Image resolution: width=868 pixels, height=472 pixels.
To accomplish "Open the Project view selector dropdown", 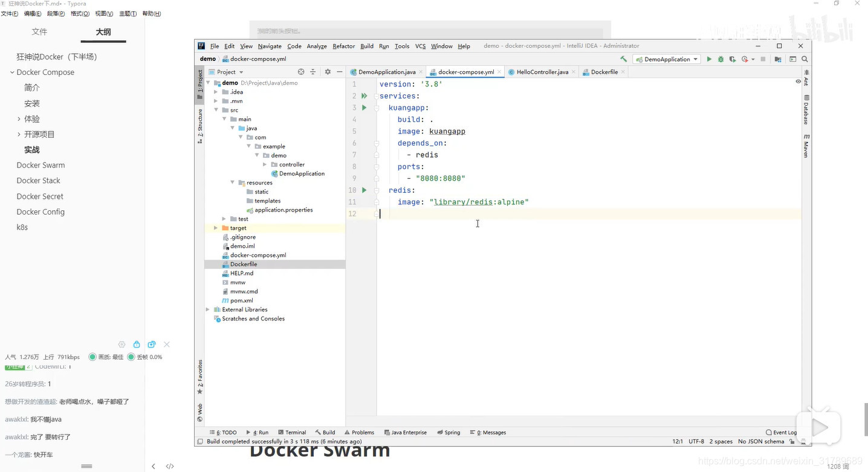I will coord(226,72).
